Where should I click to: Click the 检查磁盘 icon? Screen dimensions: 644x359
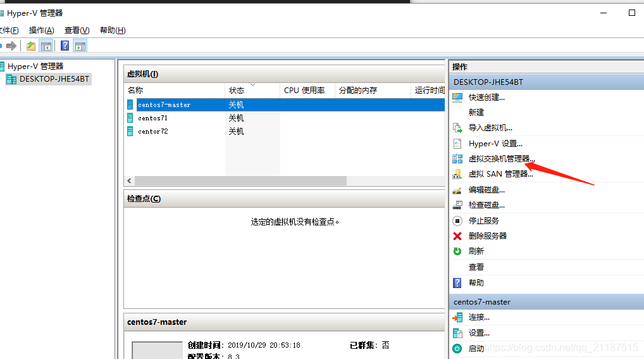457,205
